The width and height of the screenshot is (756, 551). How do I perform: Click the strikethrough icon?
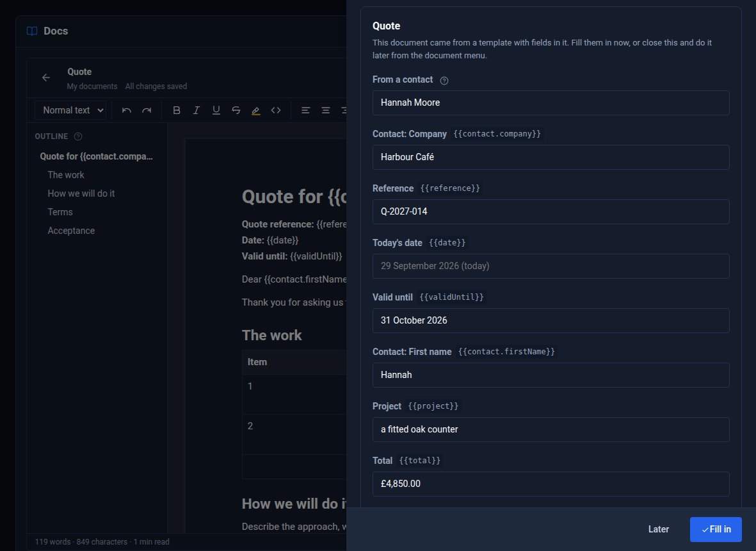coord(236,110)
